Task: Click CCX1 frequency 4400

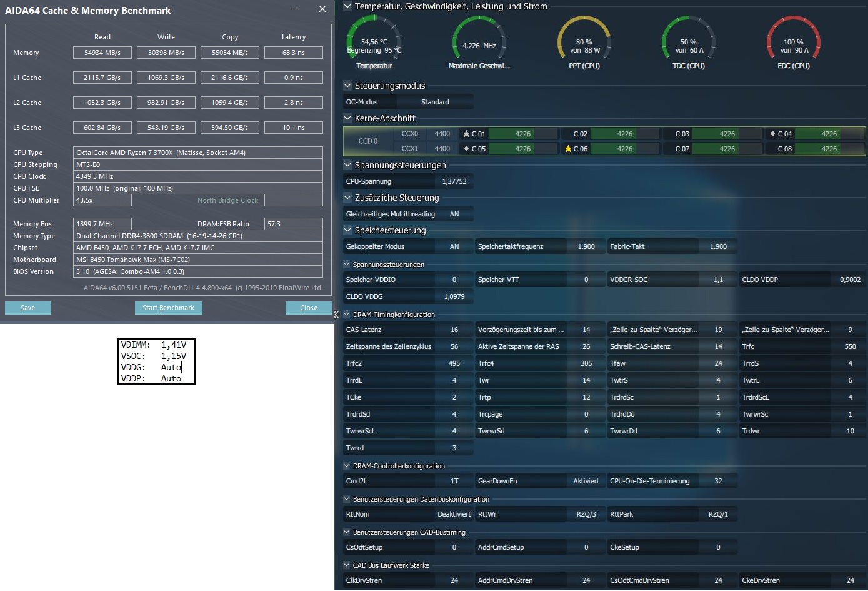Action: click(442, 149)
